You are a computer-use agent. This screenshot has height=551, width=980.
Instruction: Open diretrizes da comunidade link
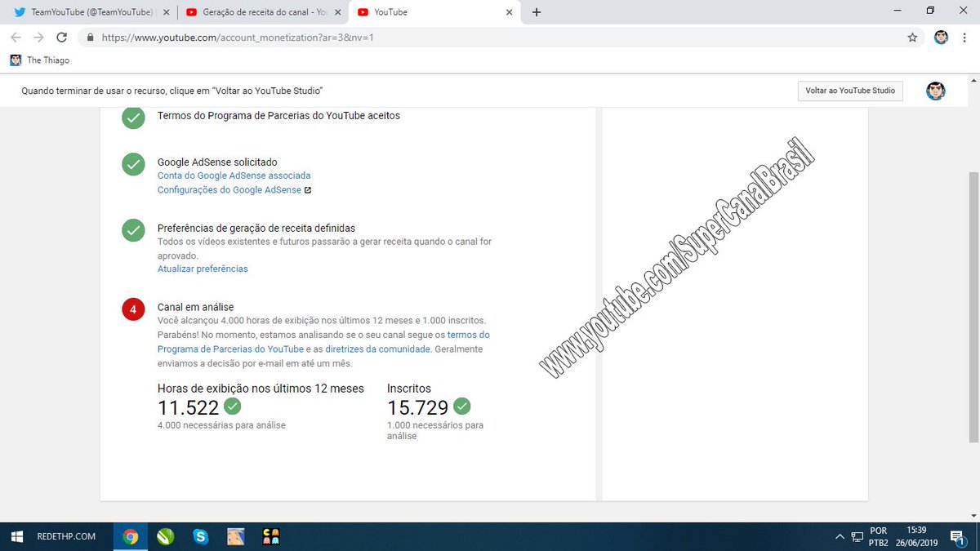pyautogui.click(x=377, y=349)
